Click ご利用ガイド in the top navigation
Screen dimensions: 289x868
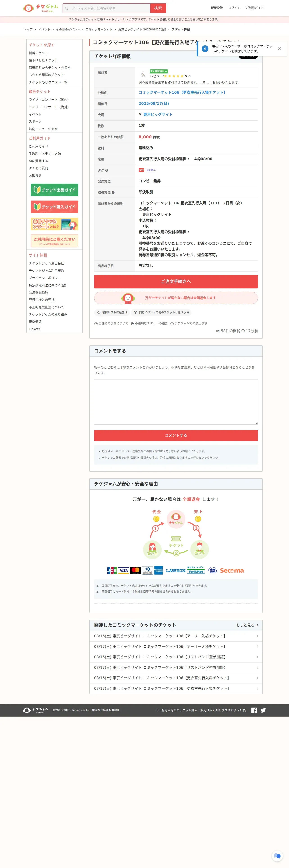tap(255, 8)
